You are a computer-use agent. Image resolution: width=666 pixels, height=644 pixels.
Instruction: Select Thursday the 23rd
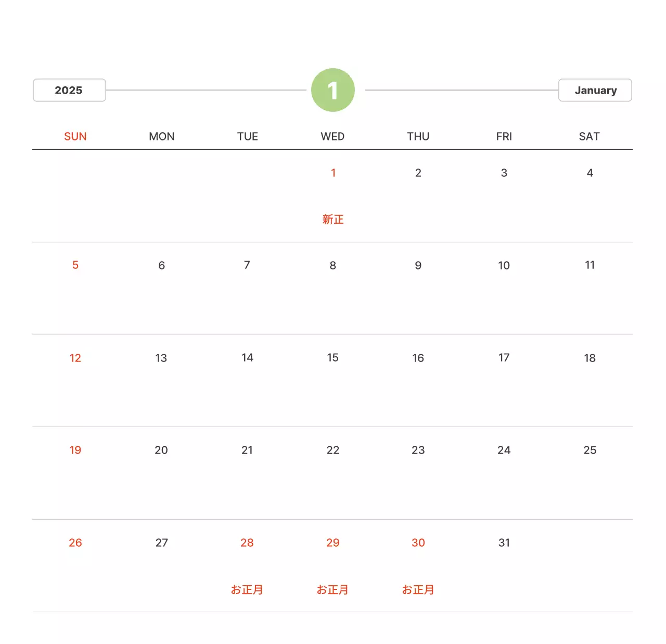[x=418, y=450]
